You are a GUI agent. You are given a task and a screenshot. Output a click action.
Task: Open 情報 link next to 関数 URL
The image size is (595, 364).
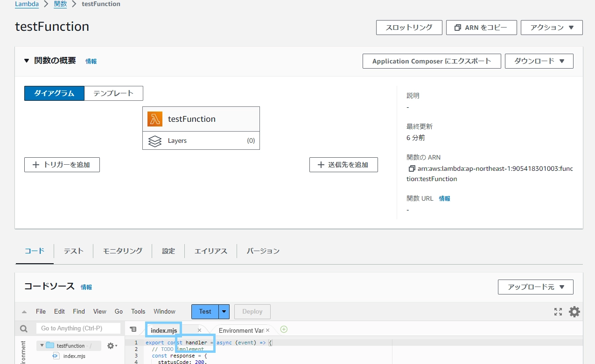pyautogui.click(x=444, y=198)
